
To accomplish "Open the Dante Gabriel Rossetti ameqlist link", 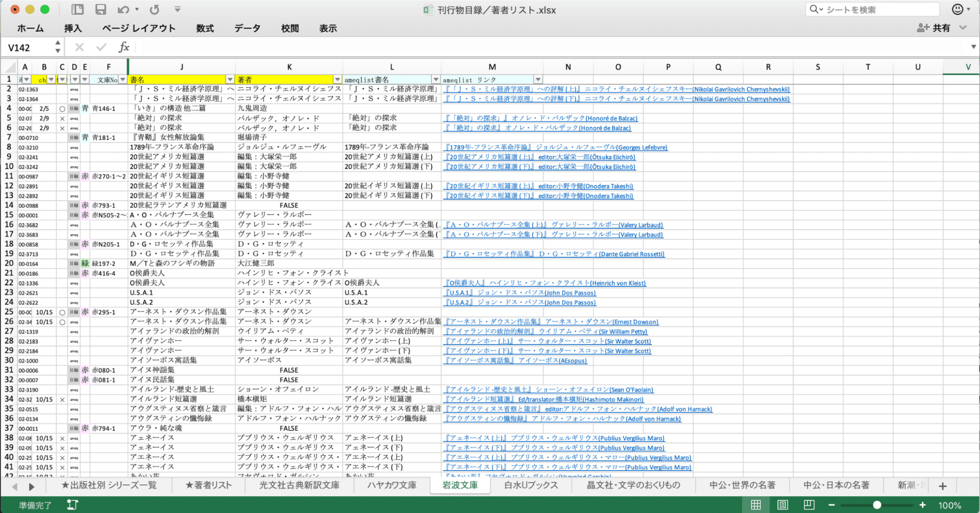I will click(x=555, y=254).
